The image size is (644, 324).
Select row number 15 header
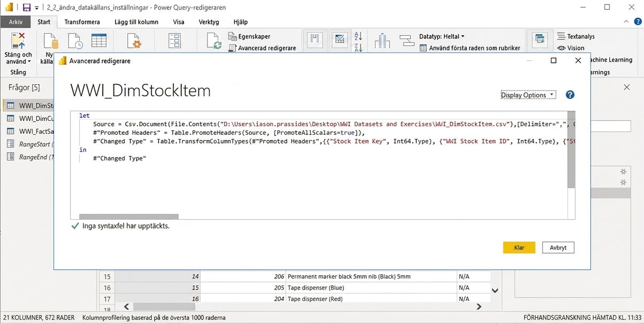(x=107, y=276)
